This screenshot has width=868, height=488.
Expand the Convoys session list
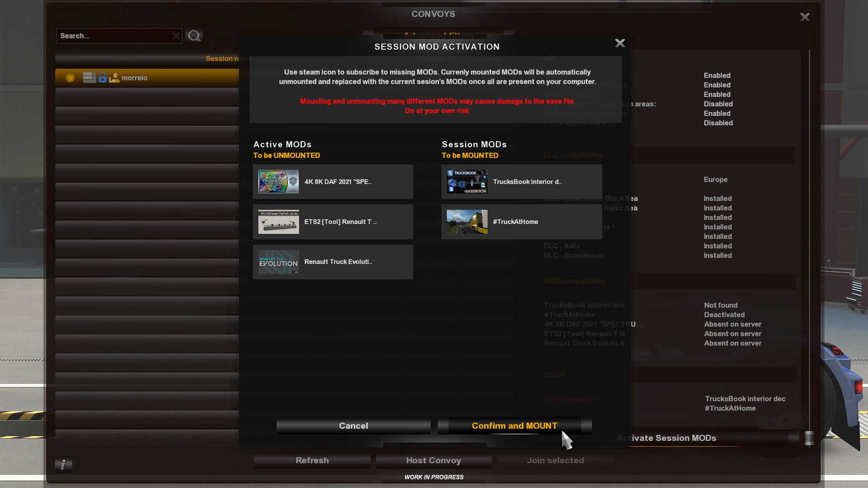tap(88, 77)
